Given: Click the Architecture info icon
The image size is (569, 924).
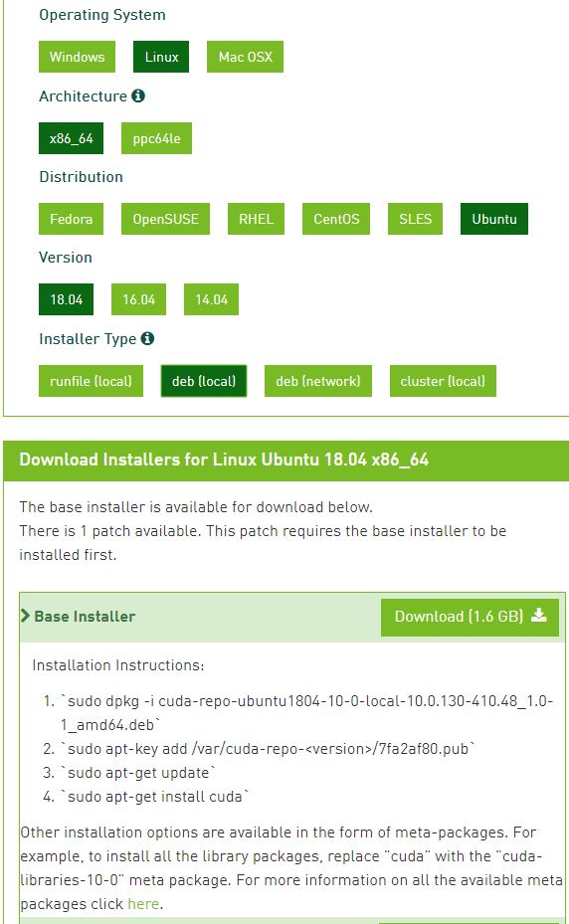Looking at the screenshot, I should (138, 95).
